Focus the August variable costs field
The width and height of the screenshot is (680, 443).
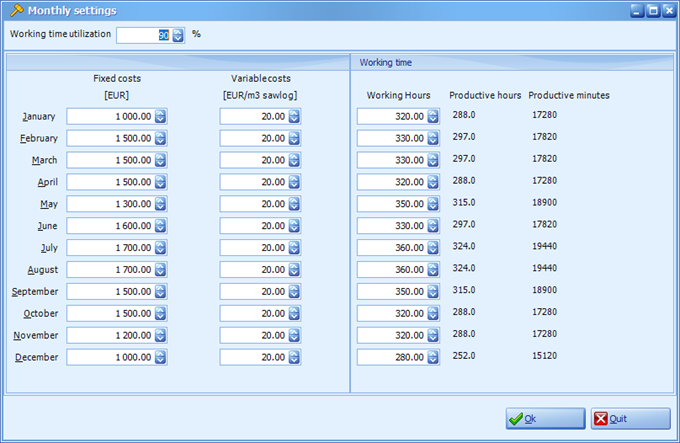pos(260,270)
